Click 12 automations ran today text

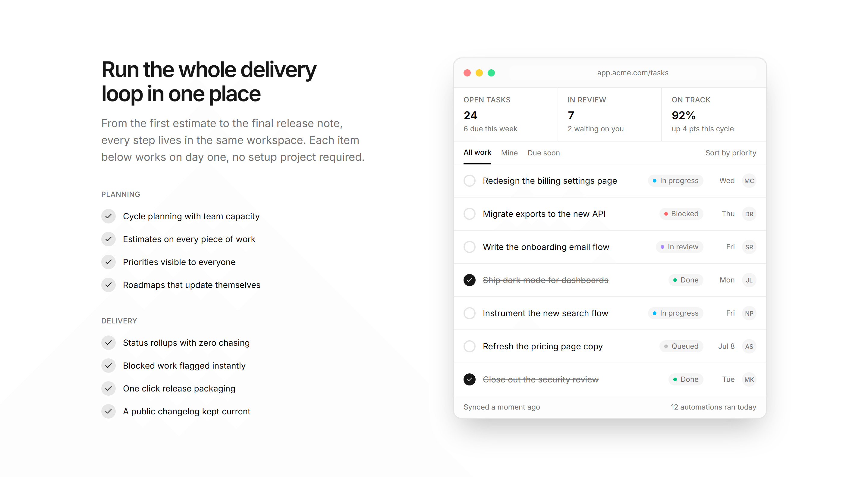click(713, 407)
